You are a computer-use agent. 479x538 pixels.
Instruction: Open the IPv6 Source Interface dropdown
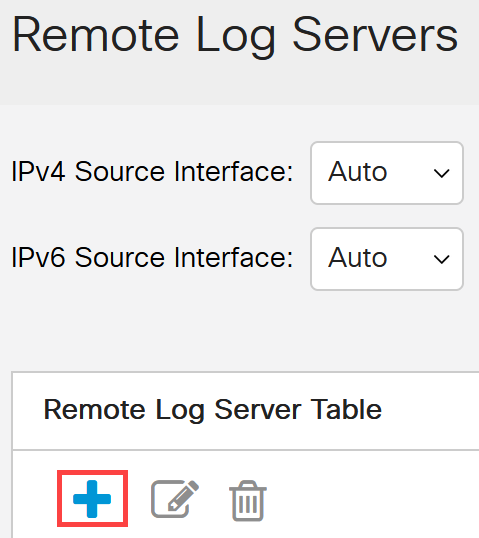click(x=387, y=259)
